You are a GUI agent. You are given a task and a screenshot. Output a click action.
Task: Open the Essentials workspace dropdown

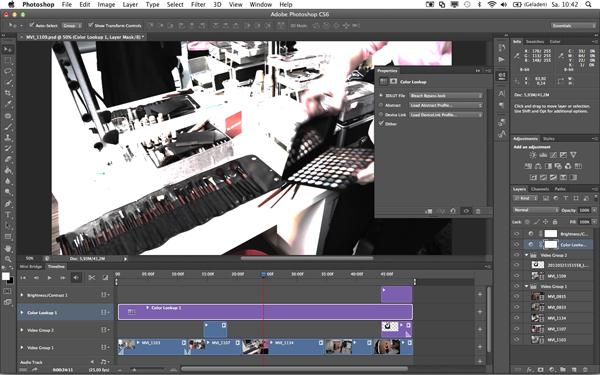pos(573,25)
